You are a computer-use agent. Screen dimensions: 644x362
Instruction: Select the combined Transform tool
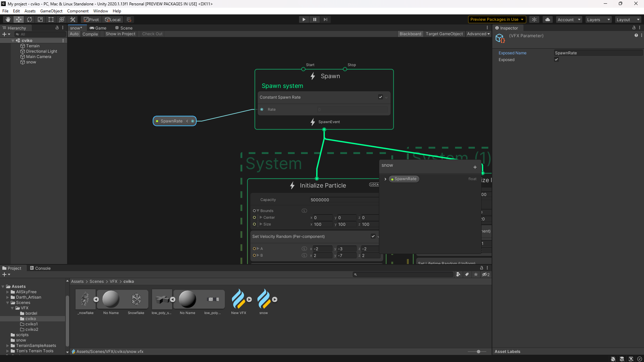click(x=62, y=19)
